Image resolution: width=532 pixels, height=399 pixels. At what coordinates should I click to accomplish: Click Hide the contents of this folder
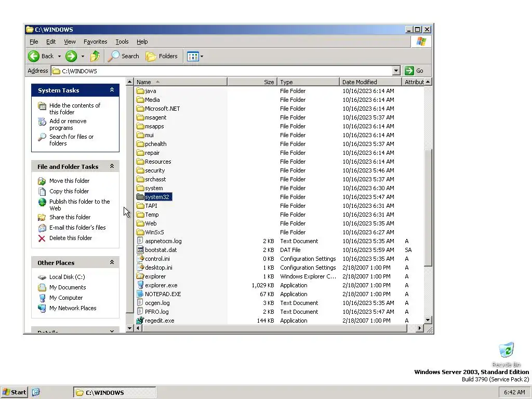75,109
